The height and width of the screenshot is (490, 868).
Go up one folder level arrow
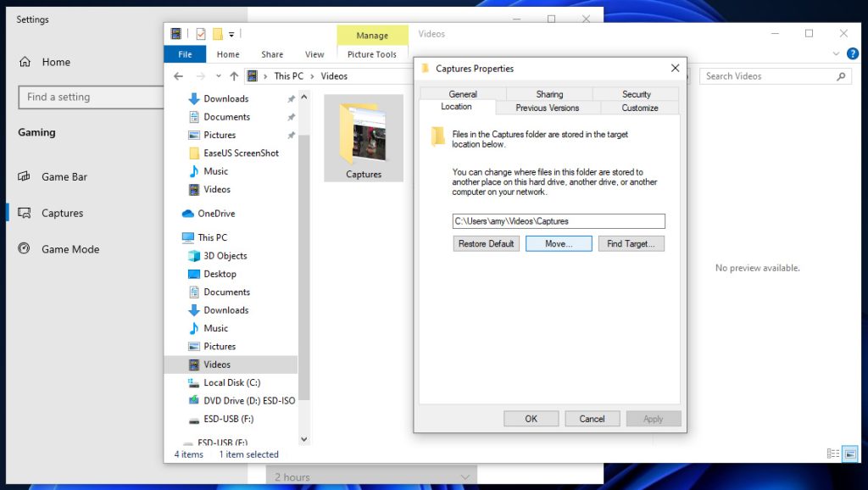(x=234, y=76)
